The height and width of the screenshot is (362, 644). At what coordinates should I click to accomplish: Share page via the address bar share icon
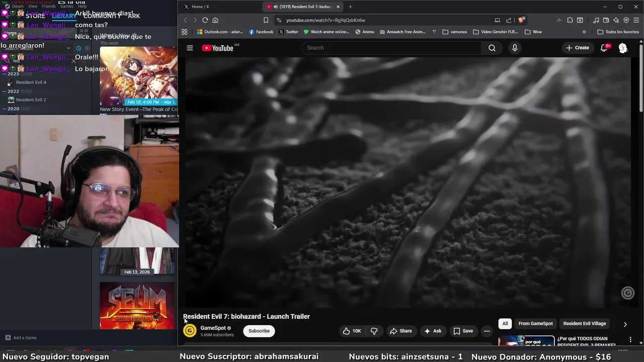pos(509,20)
